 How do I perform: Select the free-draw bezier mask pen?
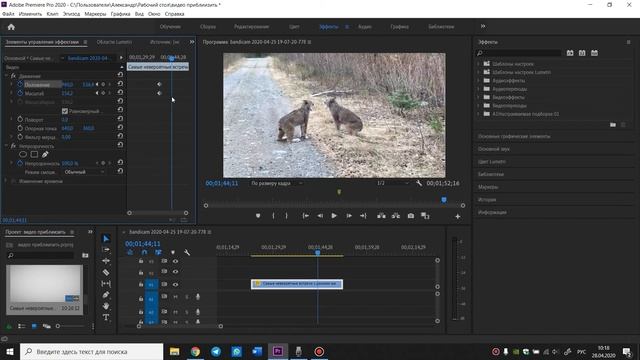click(45, 154)
